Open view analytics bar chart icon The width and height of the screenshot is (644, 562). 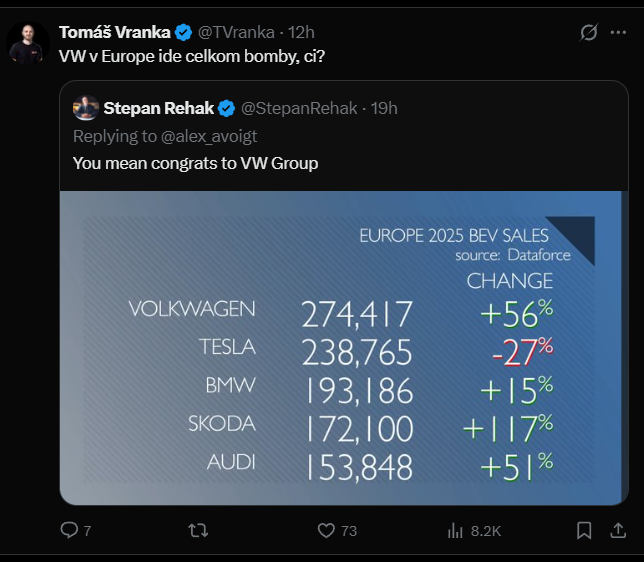[x=455, y=530]
